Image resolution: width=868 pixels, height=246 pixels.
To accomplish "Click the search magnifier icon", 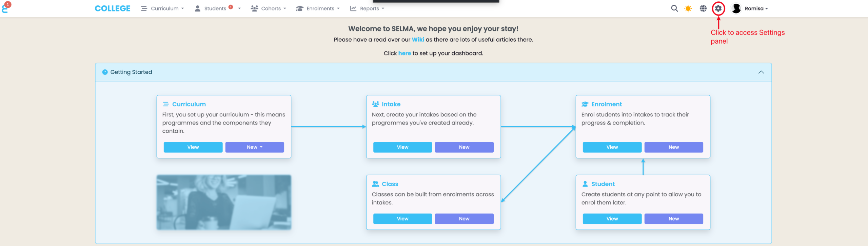I will click(x=674, y=8).
